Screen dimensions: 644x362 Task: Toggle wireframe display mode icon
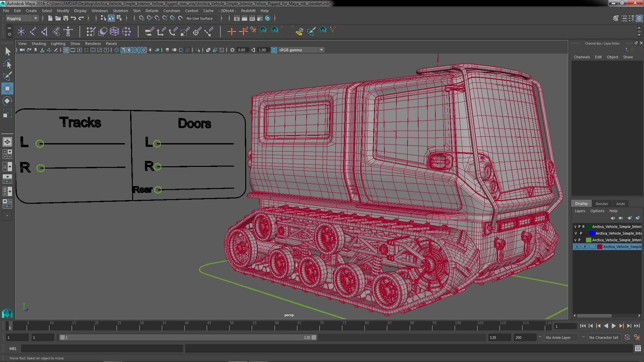tap(117, 50)
